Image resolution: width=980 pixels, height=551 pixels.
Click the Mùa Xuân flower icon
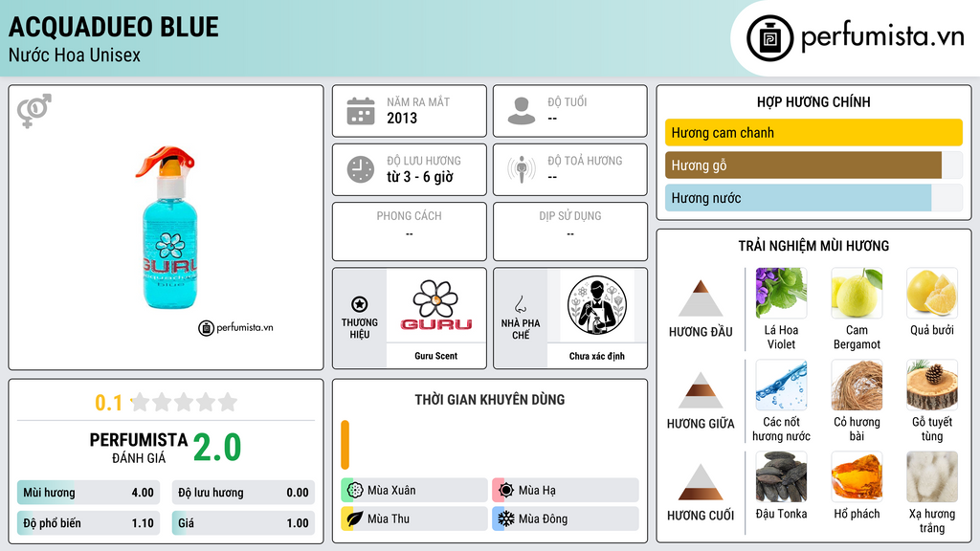click(355, 491)
